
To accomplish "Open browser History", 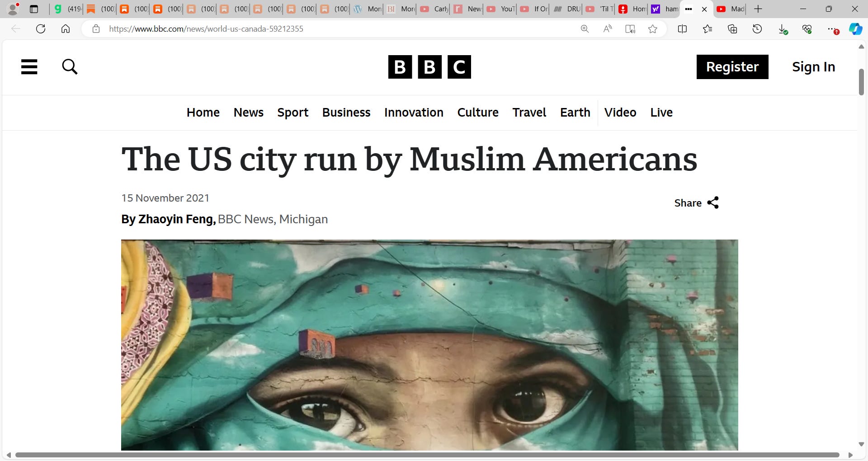I will (x=757, y=29).
